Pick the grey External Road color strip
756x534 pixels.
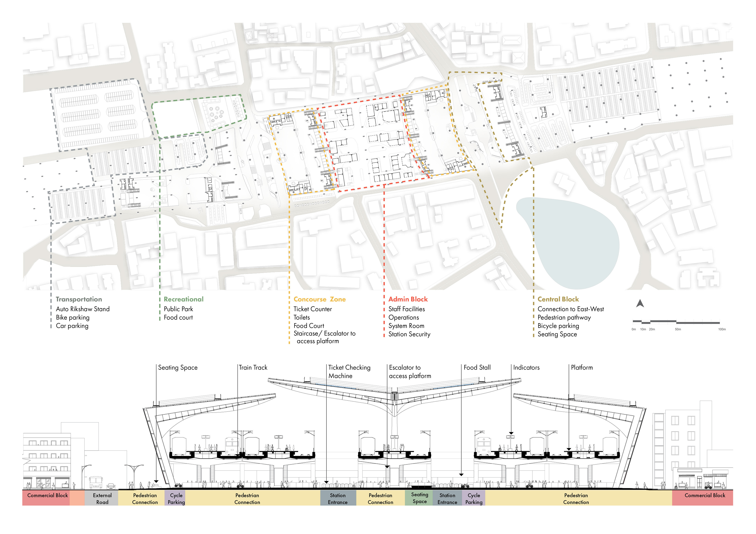102,498
